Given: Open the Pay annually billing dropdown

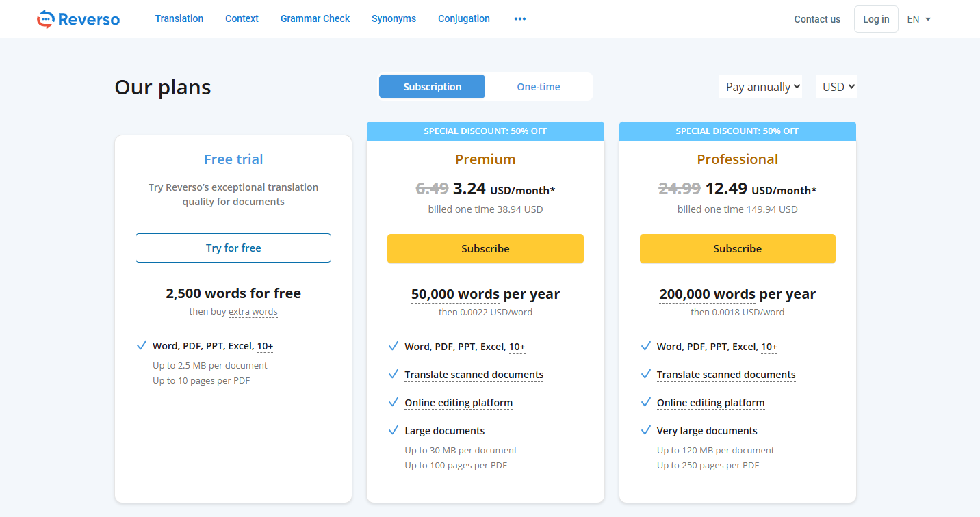Looking at the screenshot, I should point(761,87).
